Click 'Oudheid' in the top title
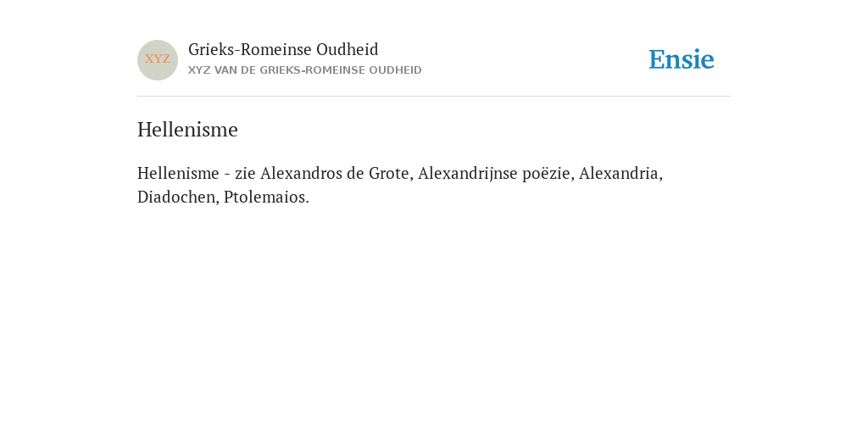The height and width of the screenshot is (434, 868). [347, 50]
